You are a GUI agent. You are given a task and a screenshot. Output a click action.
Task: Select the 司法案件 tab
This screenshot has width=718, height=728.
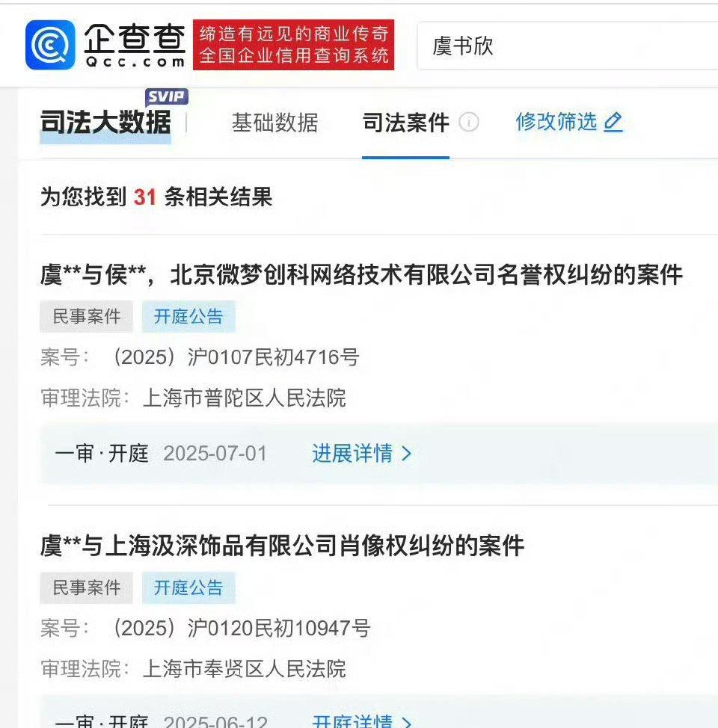click(x=405, y=123)
